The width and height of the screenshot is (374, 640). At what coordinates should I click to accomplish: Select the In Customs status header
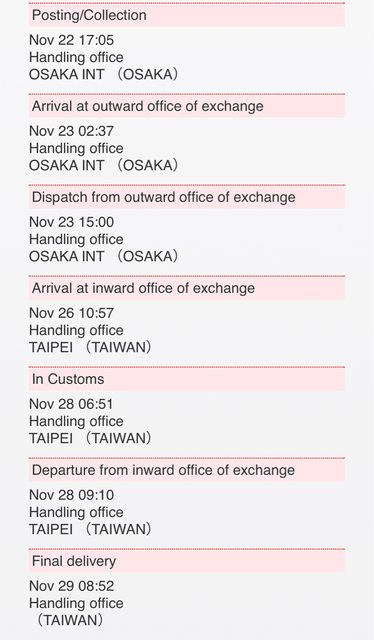[187, 379]
